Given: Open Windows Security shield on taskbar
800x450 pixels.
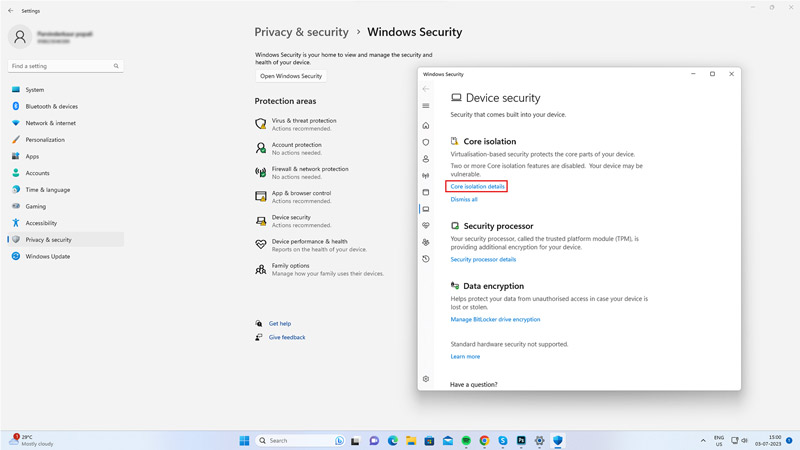Looking at the screenshot, I should 558,440.
